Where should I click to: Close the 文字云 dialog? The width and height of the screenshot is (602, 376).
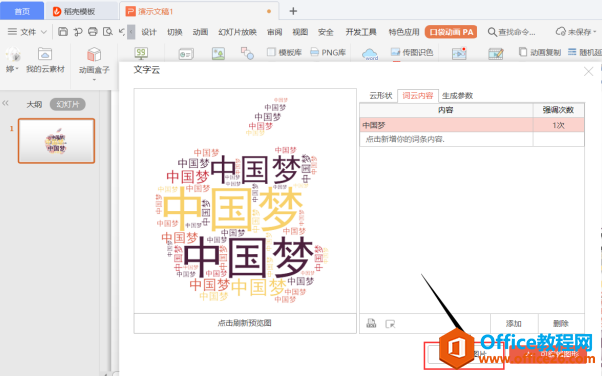[x=588, y=71]
